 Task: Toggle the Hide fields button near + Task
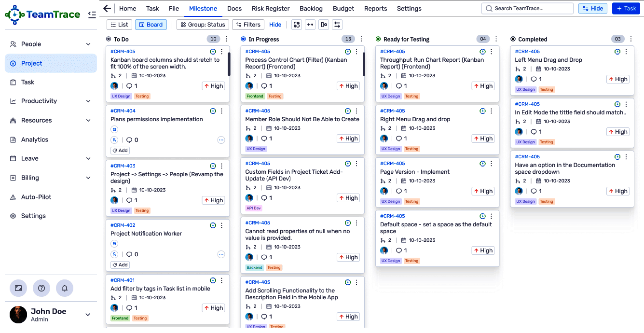[592, 8]
